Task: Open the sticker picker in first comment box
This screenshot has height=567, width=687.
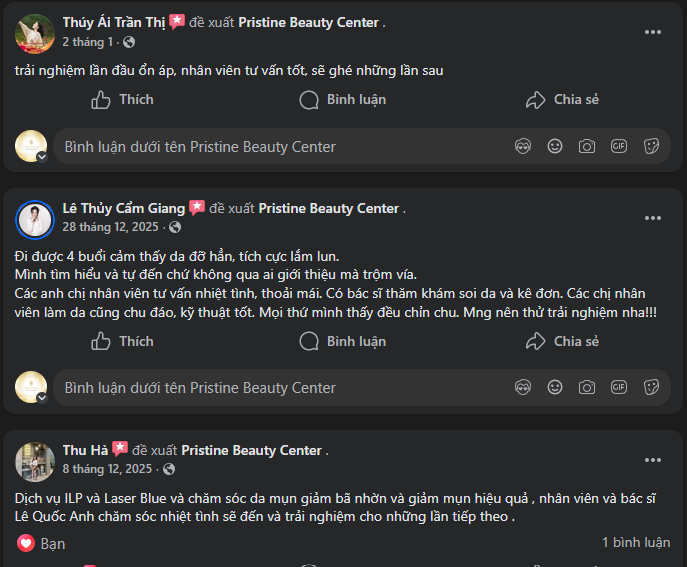Action: click(x=651, y=146)
